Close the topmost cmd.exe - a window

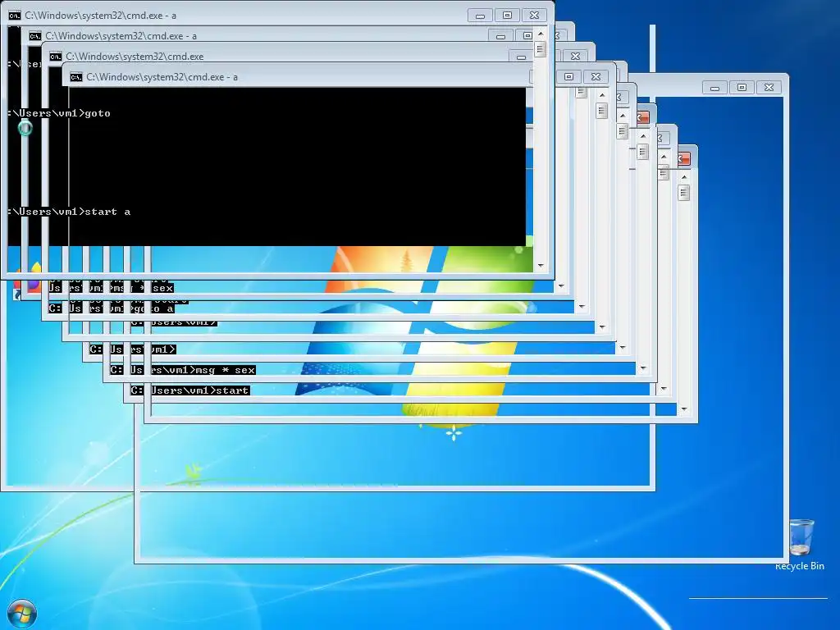(534, 16)
